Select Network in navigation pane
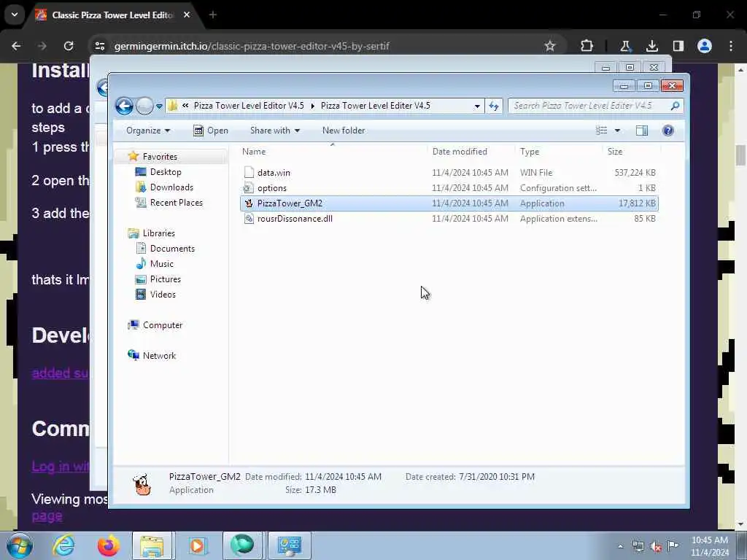The width and height of the screenshot is (747, 560). click(159, 356)
